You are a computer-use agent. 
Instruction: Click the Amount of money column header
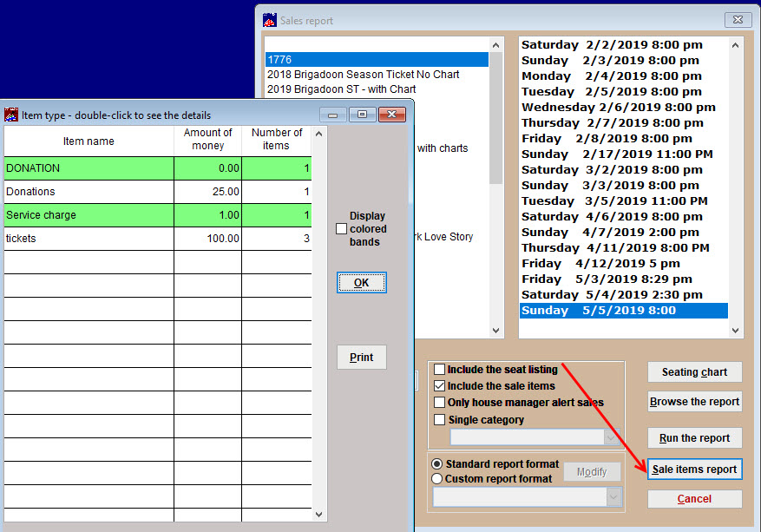(x=207, y=141)
